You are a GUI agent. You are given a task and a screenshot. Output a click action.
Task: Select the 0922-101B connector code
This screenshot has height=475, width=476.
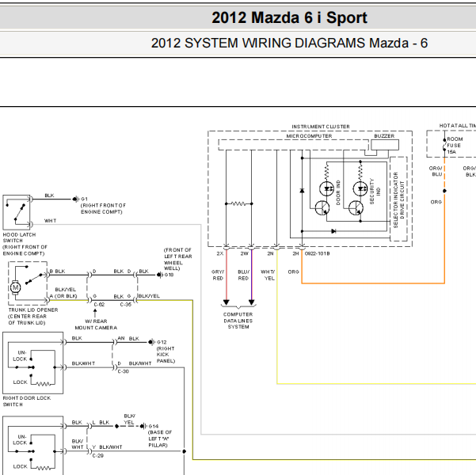point(318,253)
